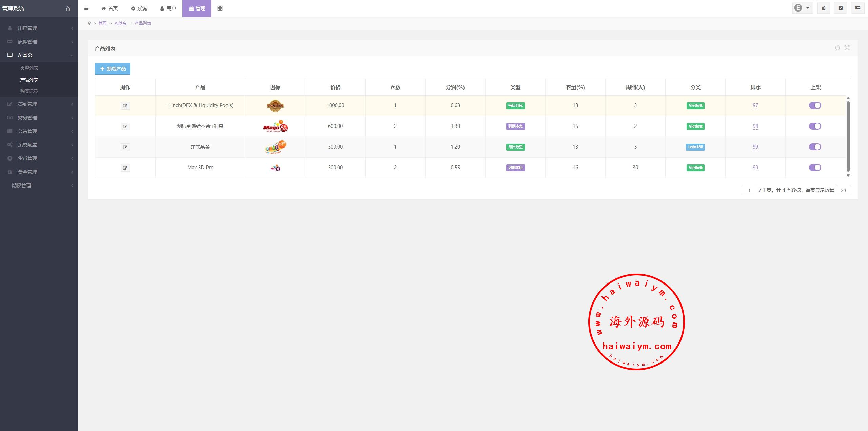
Task: Click the table vertical scrollbar
Action: pyautogui.click(x=848, y=136)
